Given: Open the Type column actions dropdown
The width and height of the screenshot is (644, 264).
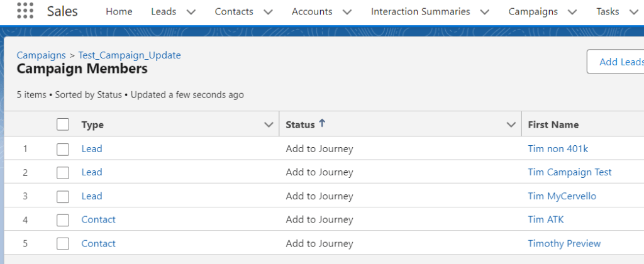Looking at the screenshot, I should (x=269, y=125).
